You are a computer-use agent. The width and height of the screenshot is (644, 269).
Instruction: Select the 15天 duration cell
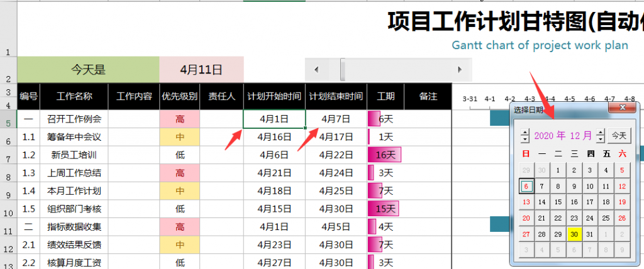386,209
